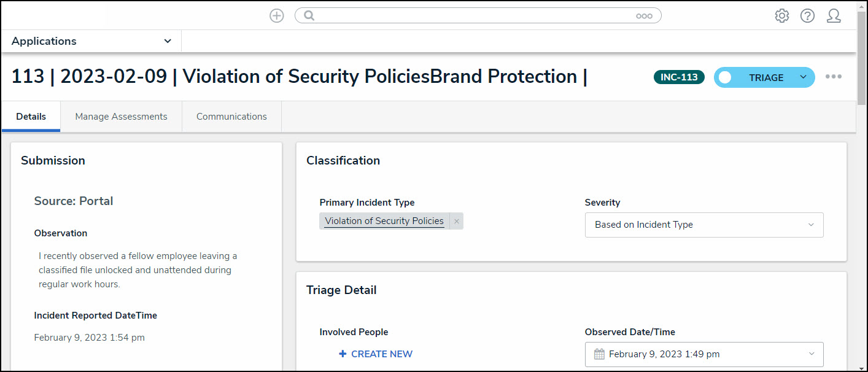Select the Details tab
The width and height of the screenshot is (868, 372).
(x=31, y=117)
